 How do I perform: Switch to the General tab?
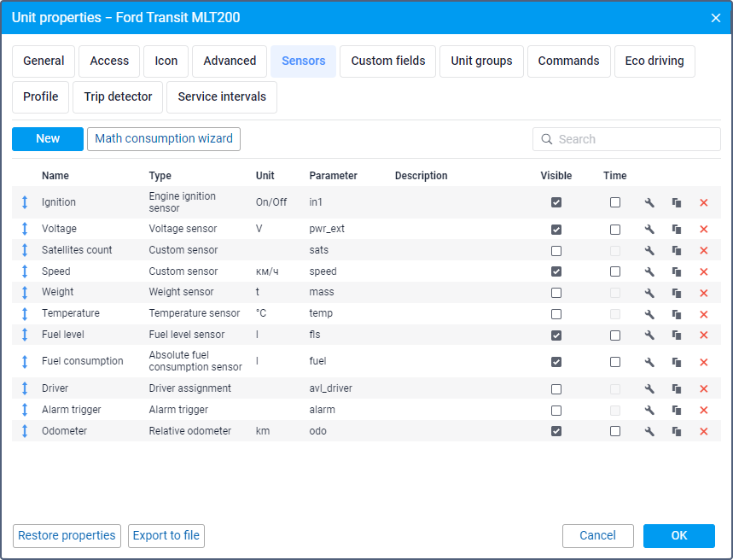[x=44, y=61]
